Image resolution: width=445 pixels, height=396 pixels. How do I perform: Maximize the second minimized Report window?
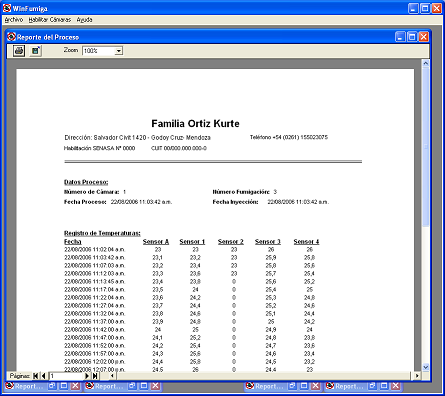click(x=144, y=386)
